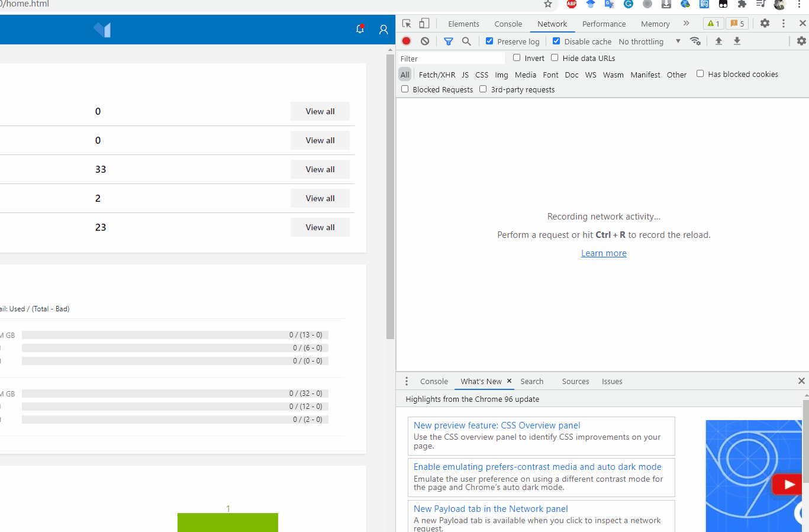Screen dimensions: 809x532
Task: Uncheck the Preserve log checkbox
Action: point(489,41)
